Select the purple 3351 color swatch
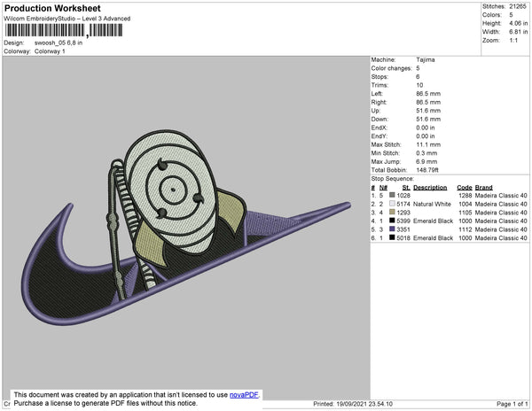The height and width of the screenshot is (411, 532). coord(392,229)
